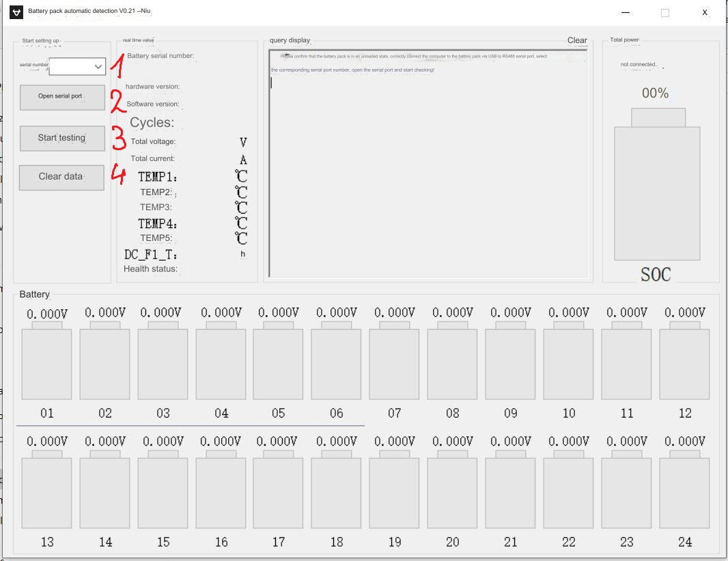Select battery cell 16 icon
The width and height of the screenshot is (728, 561).
[221, 491]
